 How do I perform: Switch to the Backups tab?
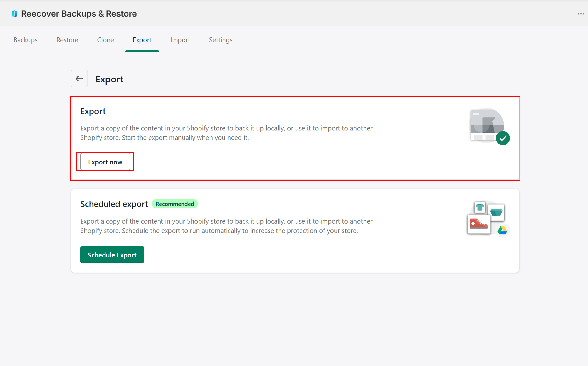pos(25,40)
